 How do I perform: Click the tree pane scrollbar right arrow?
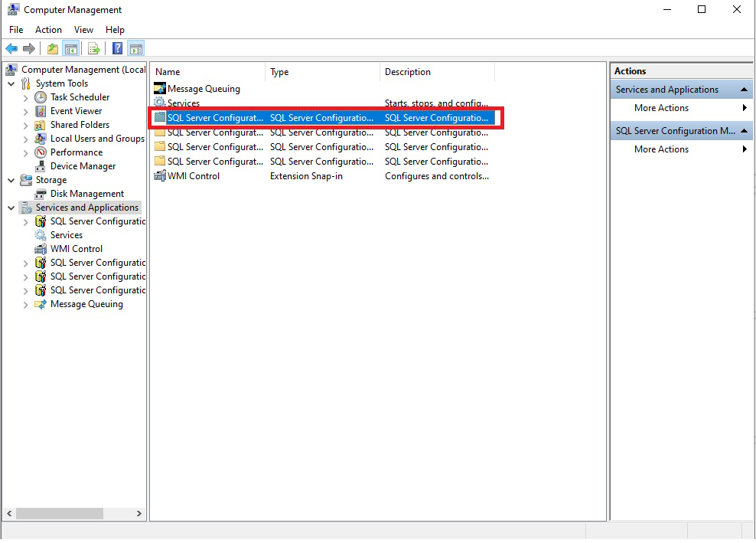[138, 514]
